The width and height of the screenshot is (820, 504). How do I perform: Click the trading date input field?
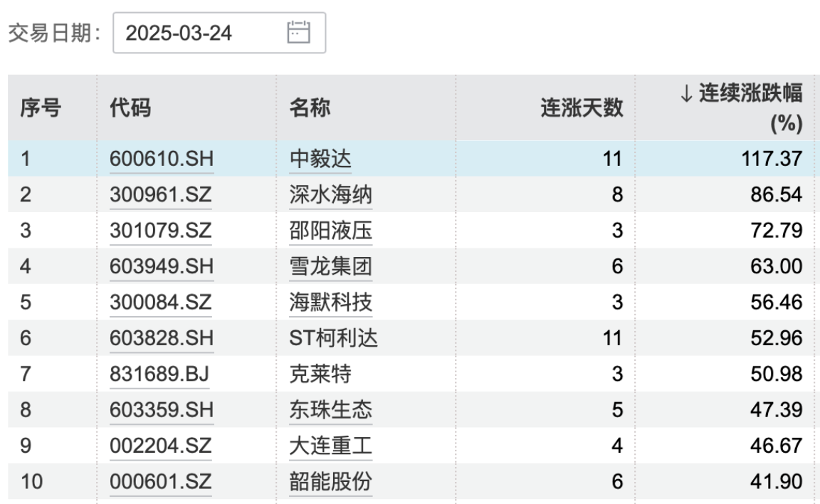[x=199, y=33]
